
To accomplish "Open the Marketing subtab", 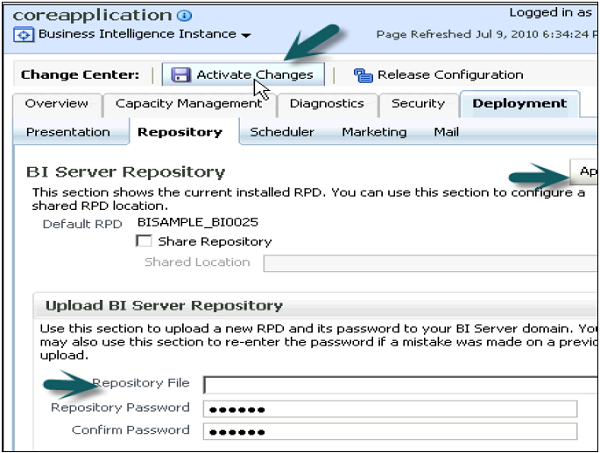I will (374, 132).
